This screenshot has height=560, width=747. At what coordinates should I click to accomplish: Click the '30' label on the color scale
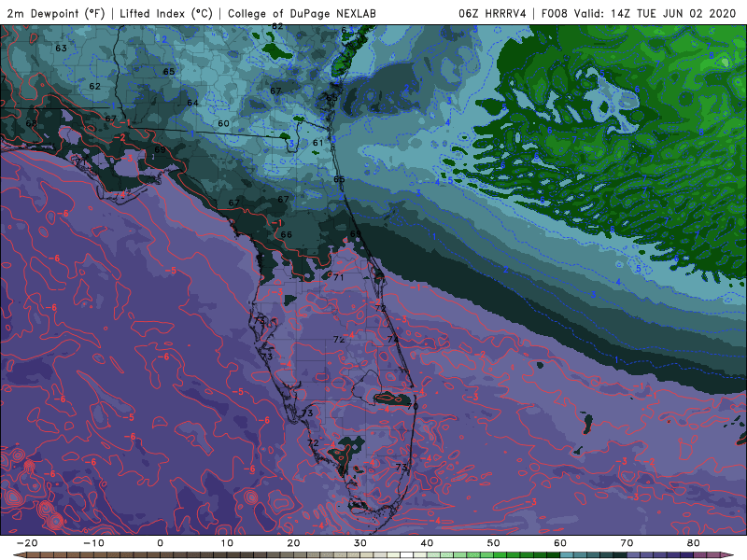click(360, 543)
